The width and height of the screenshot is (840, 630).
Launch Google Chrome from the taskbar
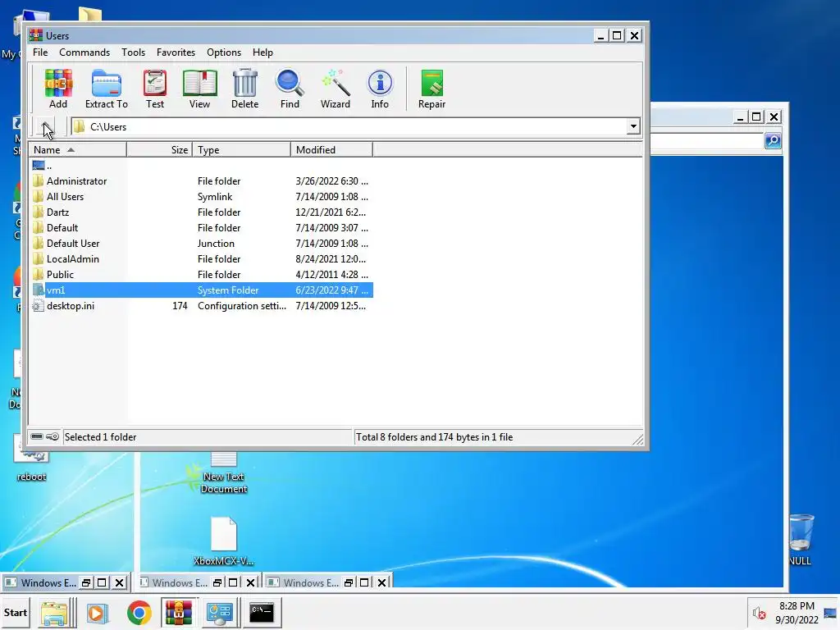coord(139,613)
